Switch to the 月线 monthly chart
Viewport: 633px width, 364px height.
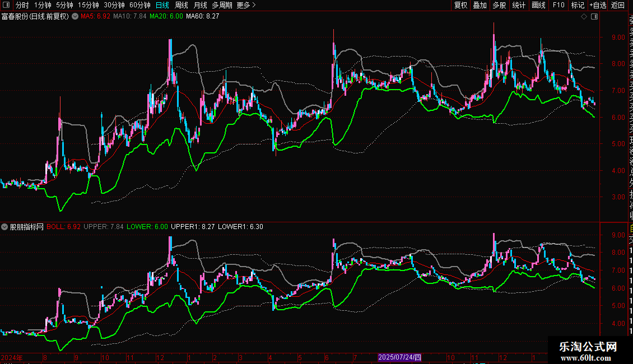(x=200, y=5)
